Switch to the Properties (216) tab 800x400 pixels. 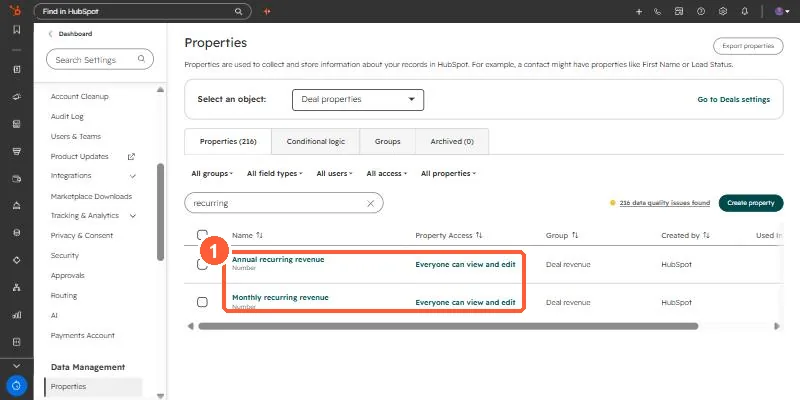[x=228, y=141]
